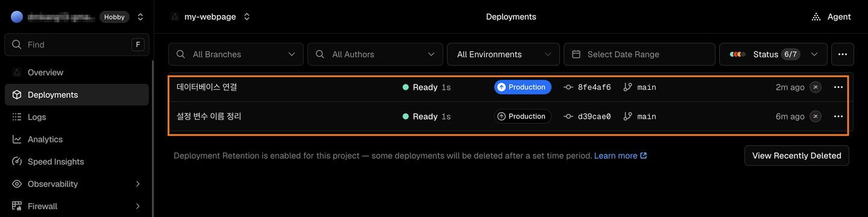868x217 pixels.
Task: Open the 설정 변수 이름 정리 deployment
Action: (x=209, y=116)
